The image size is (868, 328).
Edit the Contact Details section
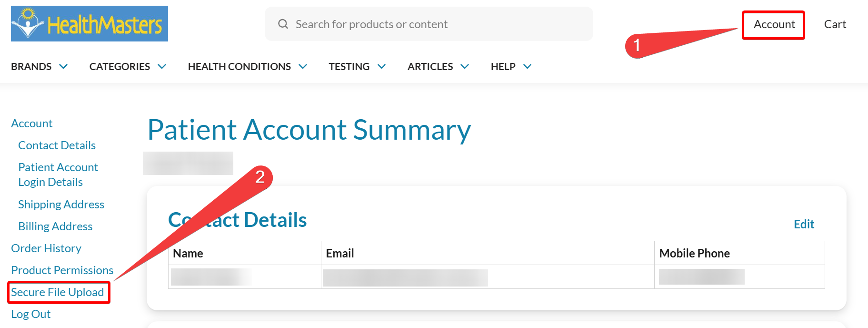804,224
